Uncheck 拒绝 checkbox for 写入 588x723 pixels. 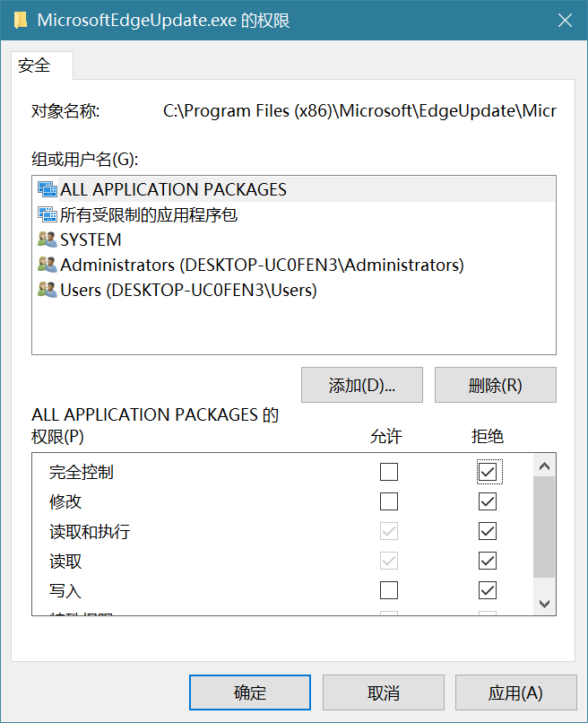488,590
